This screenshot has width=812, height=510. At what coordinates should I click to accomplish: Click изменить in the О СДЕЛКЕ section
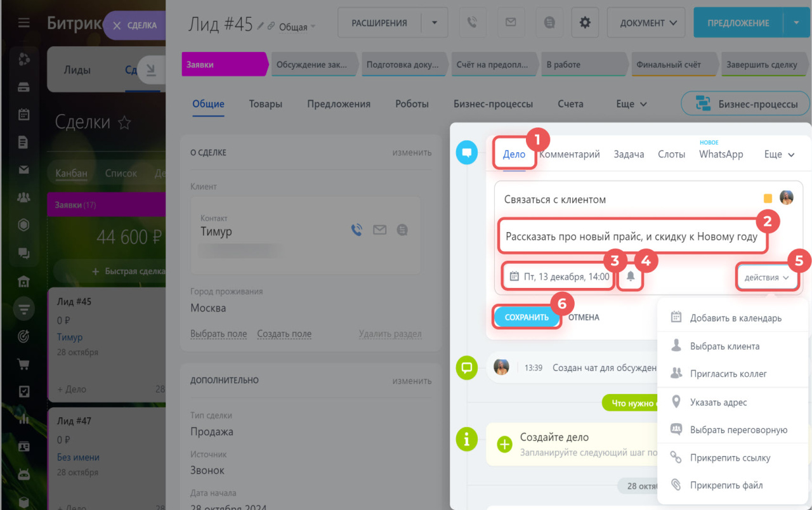coord(412,152)
